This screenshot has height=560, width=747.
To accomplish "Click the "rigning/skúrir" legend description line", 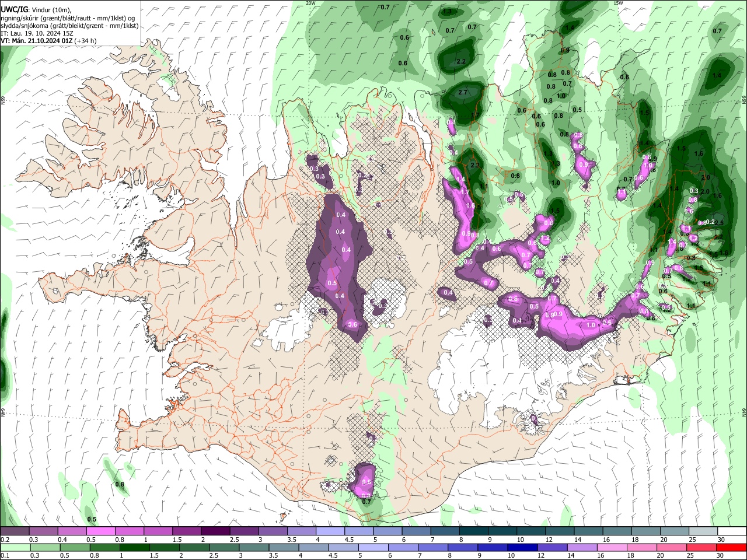I will pos(68,17).
